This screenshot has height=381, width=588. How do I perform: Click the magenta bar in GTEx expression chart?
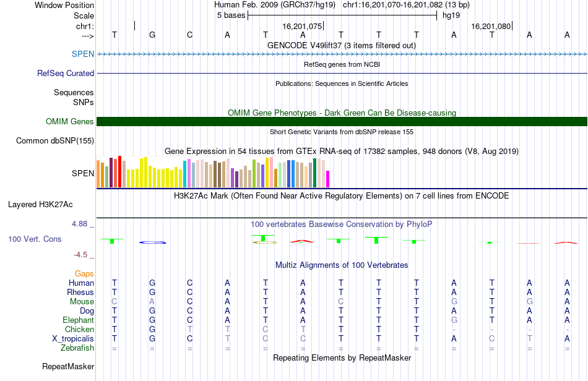coord(328,179)
